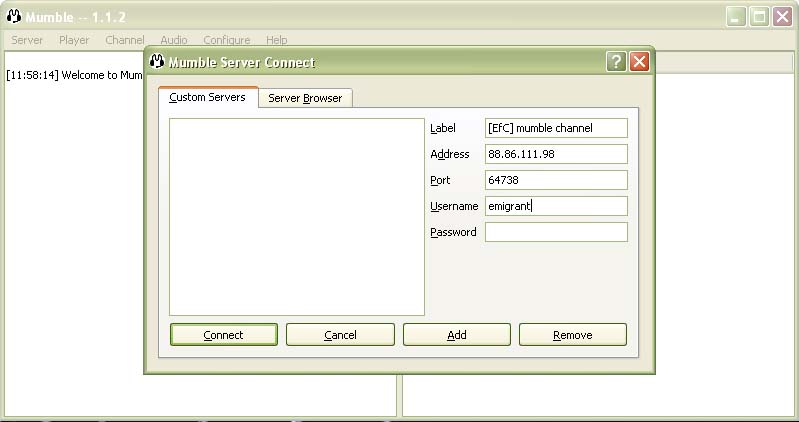Screen dimensions: 799x422
Task: Open the Channel menu
Action: pyautogui.click(x=125, y=40)
